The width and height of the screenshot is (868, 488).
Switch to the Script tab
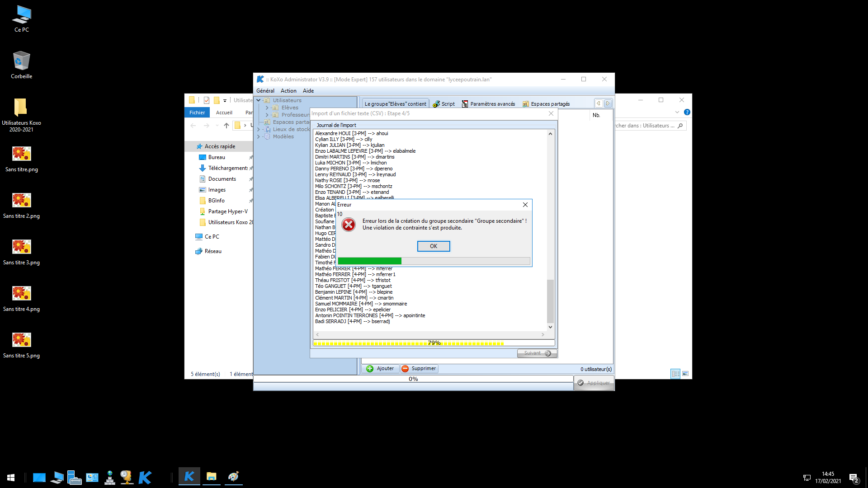(x=443, y=104)
